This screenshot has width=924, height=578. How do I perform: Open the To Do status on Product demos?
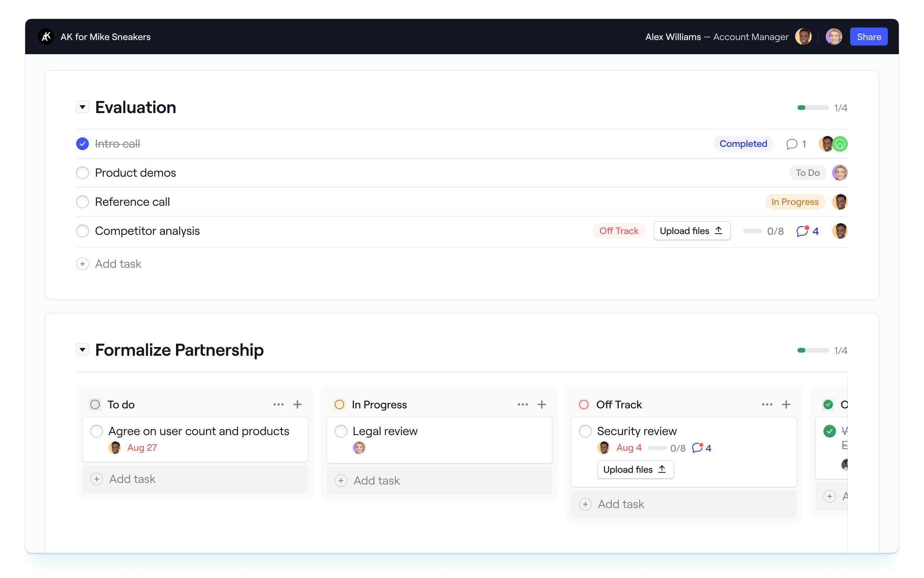pos(808,173)
